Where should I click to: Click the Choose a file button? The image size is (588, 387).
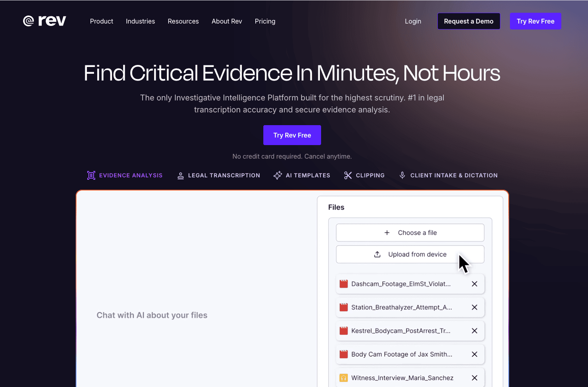(410, 233)
